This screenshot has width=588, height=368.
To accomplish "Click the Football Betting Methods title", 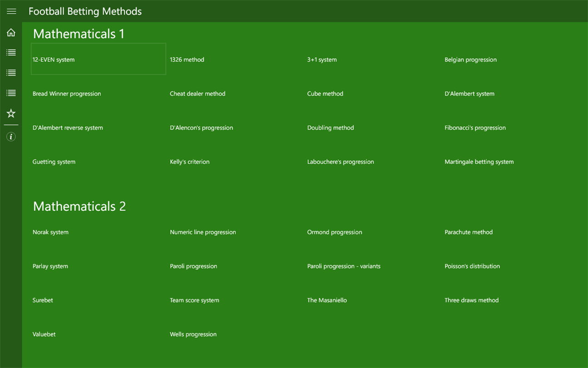I will pyautogui.click(x=85, y=11).
